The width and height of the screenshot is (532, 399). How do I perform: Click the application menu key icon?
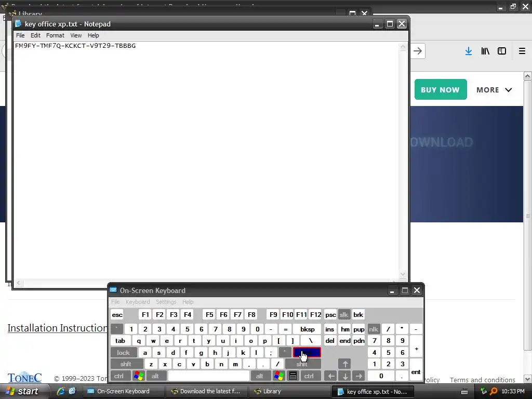[293, 376]
